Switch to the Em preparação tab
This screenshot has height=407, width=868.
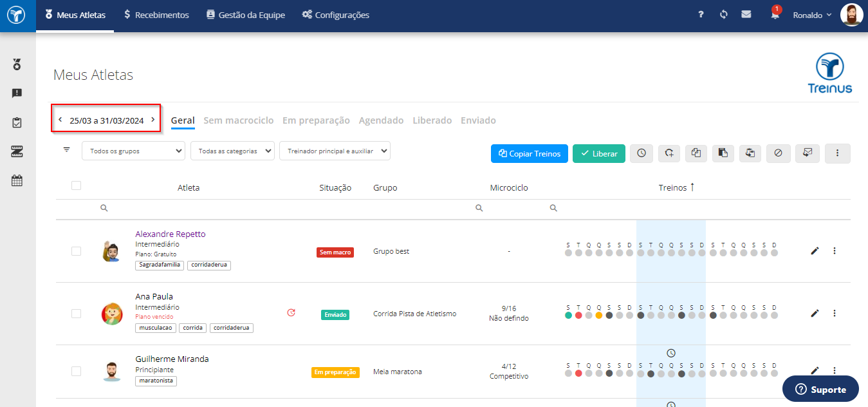click(x=316, y=120)
